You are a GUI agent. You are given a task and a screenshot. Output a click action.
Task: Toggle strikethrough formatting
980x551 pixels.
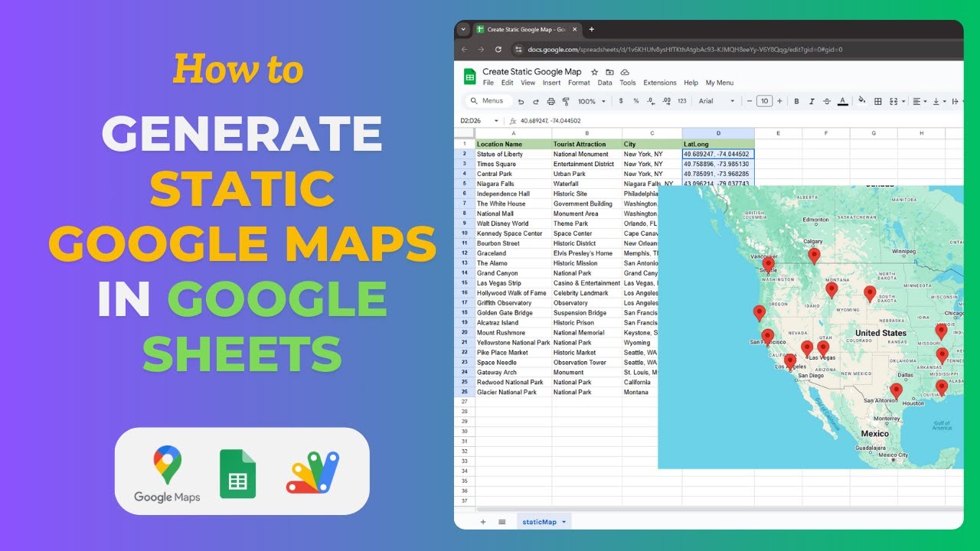point(827,101)
